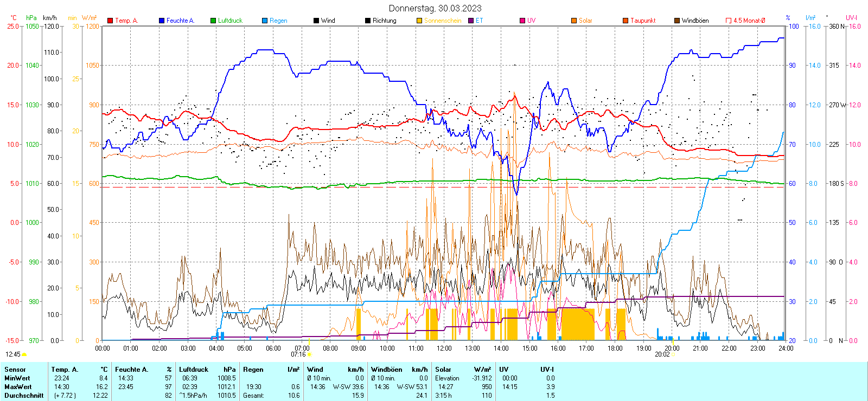Click the green Luftdruck legend square
The width and height of the screenshot is (868, 401).
pyautogui.click(x=213, y=21)
